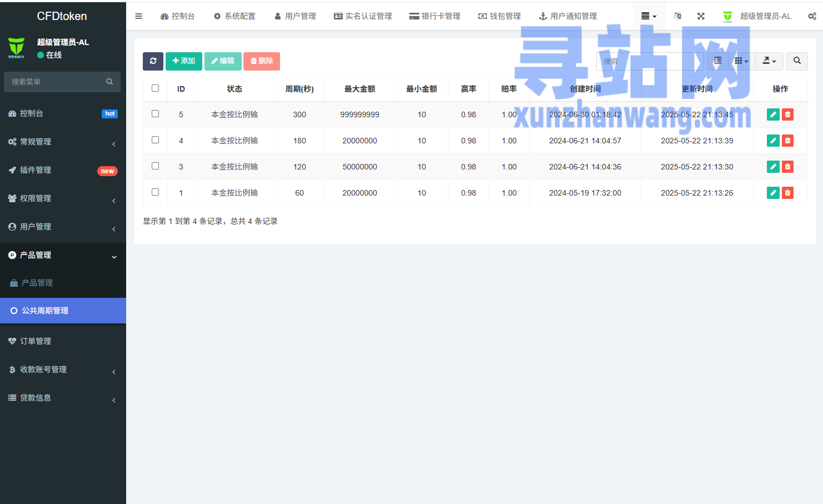Image resolution: width=823 pixels, height=504 pixels.
Task: Open the columns visibility dropdown
Action: tap(741, 61)
